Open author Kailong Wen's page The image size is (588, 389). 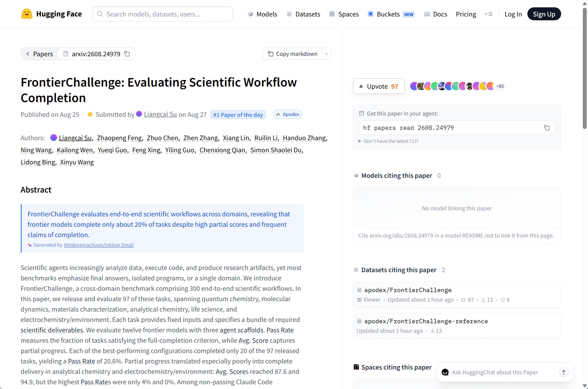click(x=74, y=150)
